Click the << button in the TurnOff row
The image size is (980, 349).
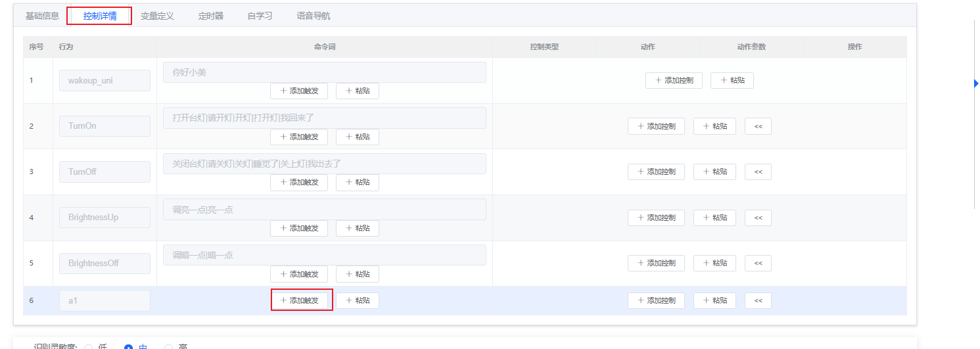tap(757, 172)
